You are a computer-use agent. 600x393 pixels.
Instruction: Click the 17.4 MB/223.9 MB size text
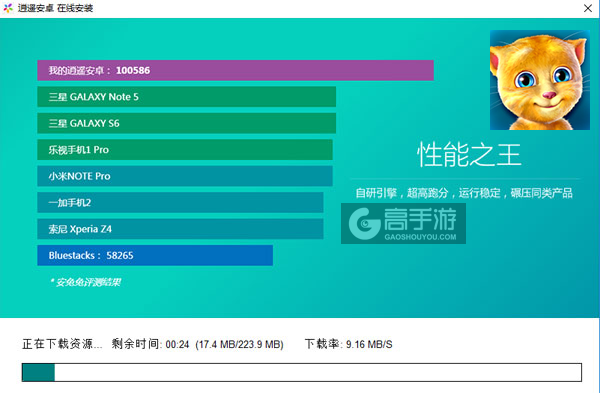point(240,344)
